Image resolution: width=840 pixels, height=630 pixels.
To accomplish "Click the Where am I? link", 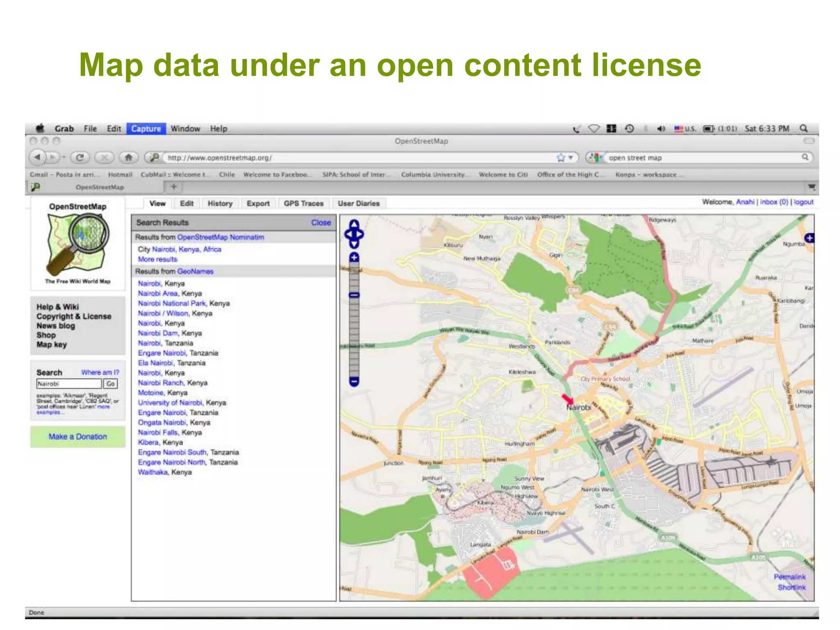I will [100, 372].
